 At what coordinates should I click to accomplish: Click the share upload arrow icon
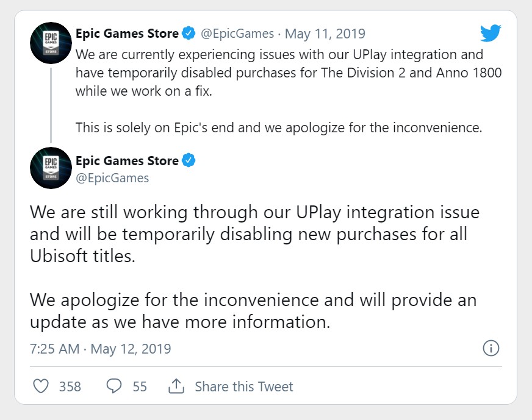(x=176, y=386)
